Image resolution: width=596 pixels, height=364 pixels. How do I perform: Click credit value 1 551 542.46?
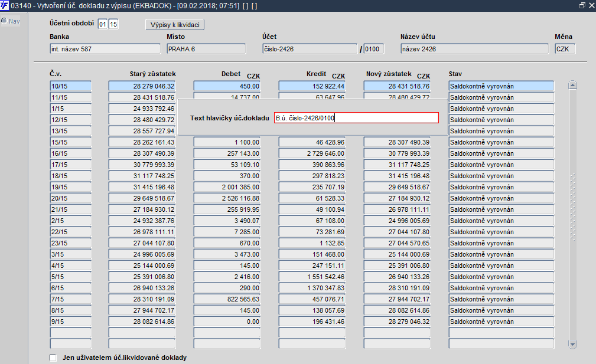312,276
